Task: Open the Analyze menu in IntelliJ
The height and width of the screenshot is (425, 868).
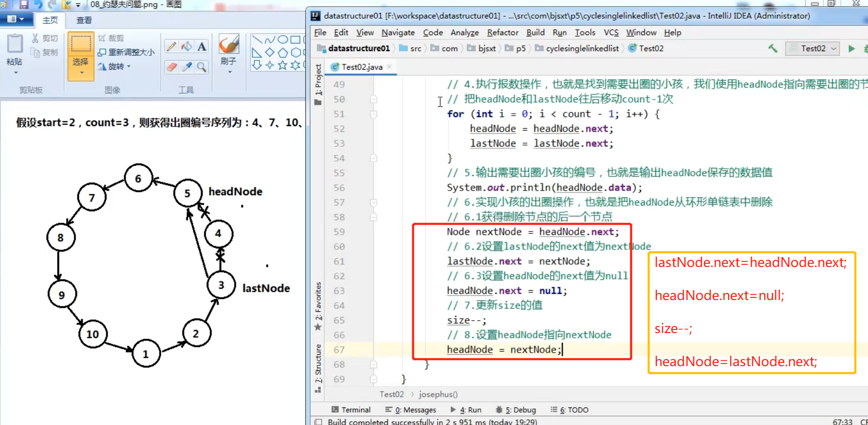Action: coord(464,33)
